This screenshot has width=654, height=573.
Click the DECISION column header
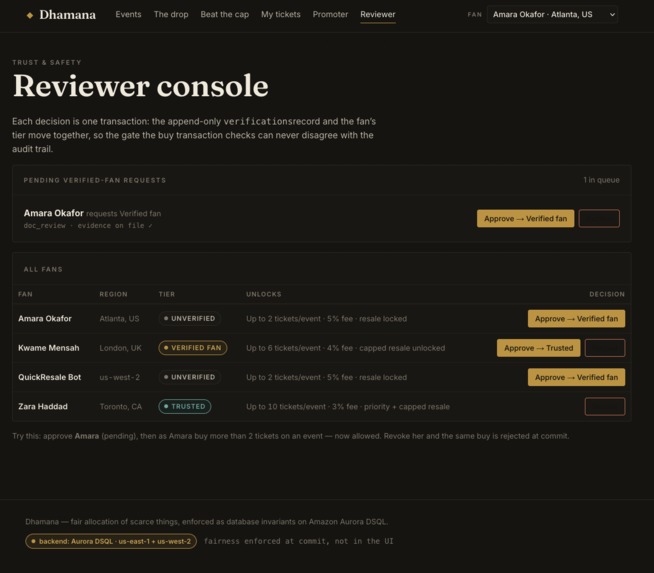pos(607,294)
